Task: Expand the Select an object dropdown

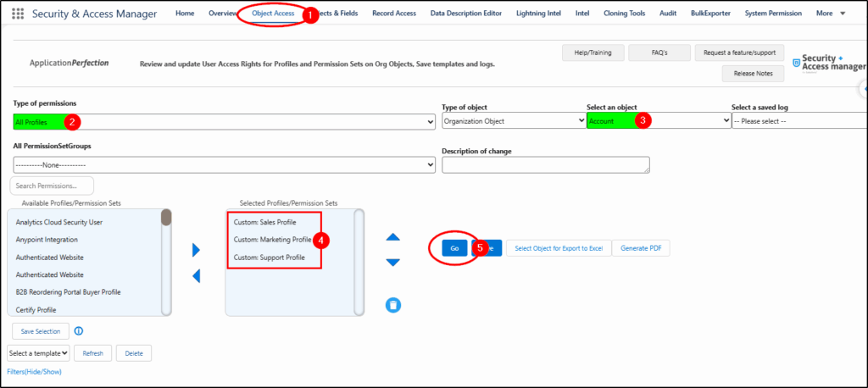Action: pos(658,122)
